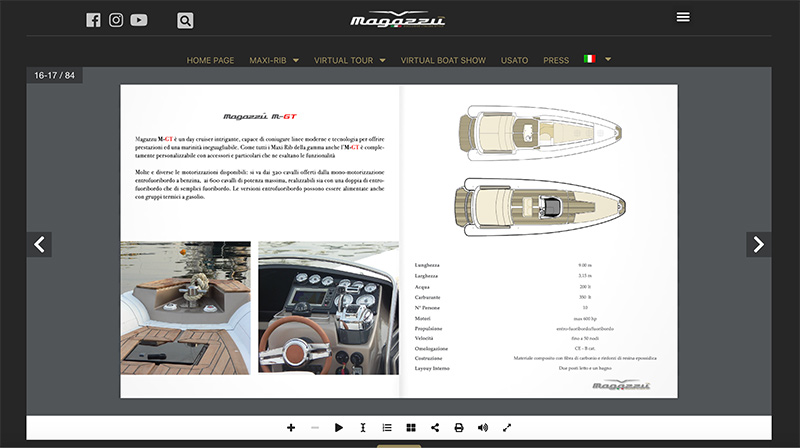Click the N° Persone spec label
Screen dimensions: 800x448
[x=427, y=308]
